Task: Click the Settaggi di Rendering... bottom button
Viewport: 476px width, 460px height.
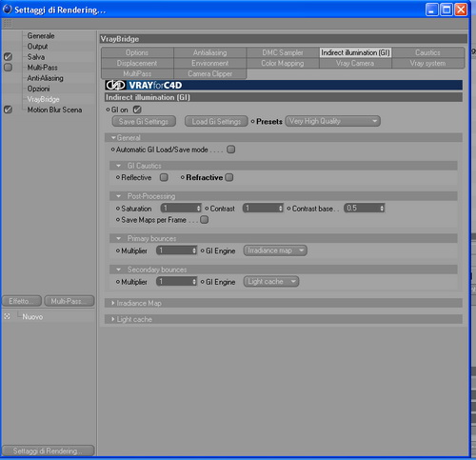Action: click(x=48, y=450)
